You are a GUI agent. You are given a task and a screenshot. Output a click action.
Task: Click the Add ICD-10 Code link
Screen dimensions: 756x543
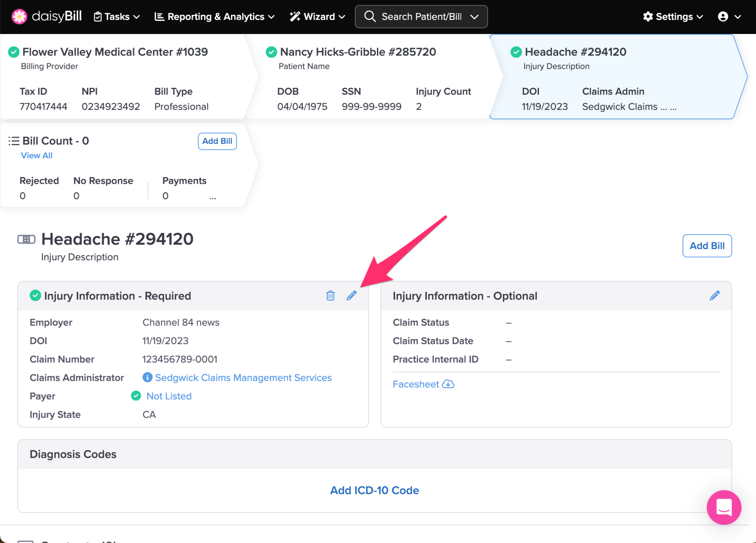click(x=374, y=490)
